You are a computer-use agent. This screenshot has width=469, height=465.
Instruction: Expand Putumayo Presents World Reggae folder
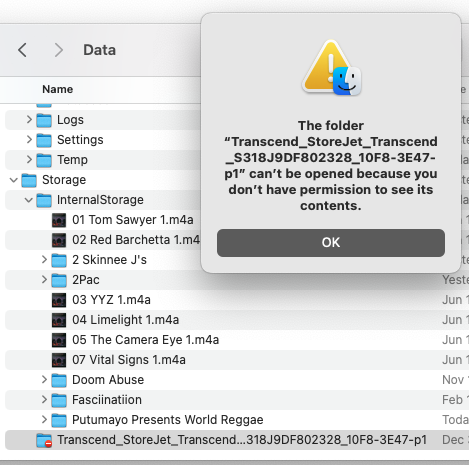(x=44, y=419)
